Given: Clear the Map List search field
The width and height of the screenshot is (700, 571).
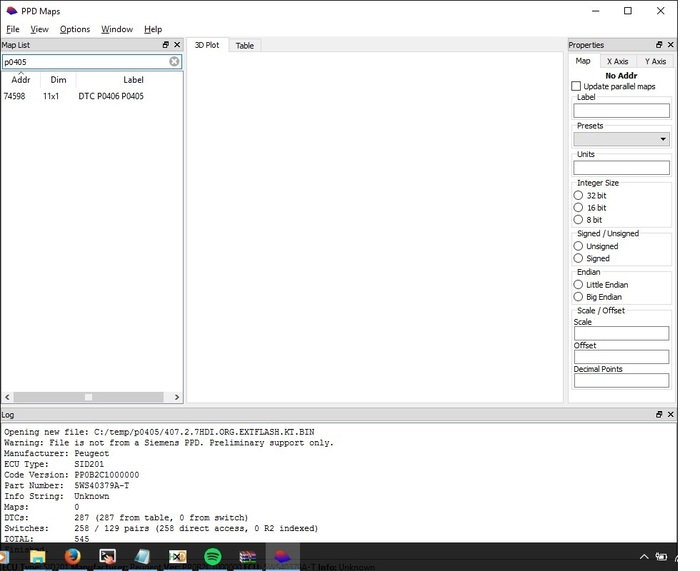Looking at the screenshot, I should pyautogui.click(x=174, y=62).
